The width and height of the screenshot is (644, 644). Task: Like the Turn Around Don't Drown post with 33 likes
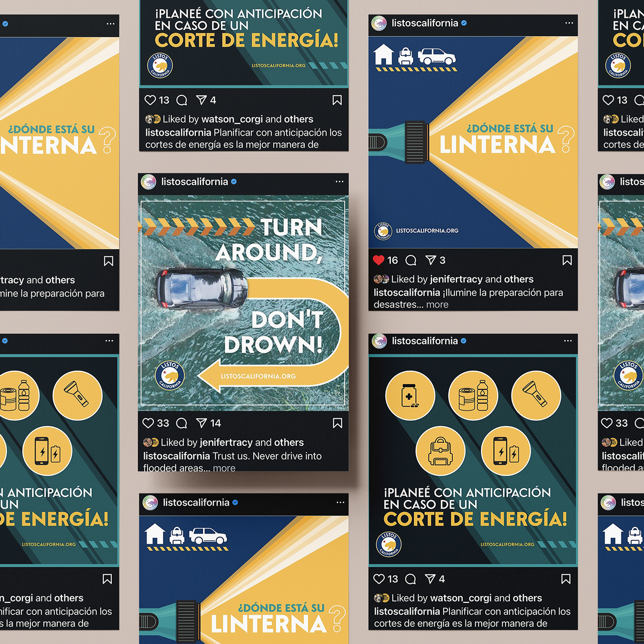coord(148,423)
